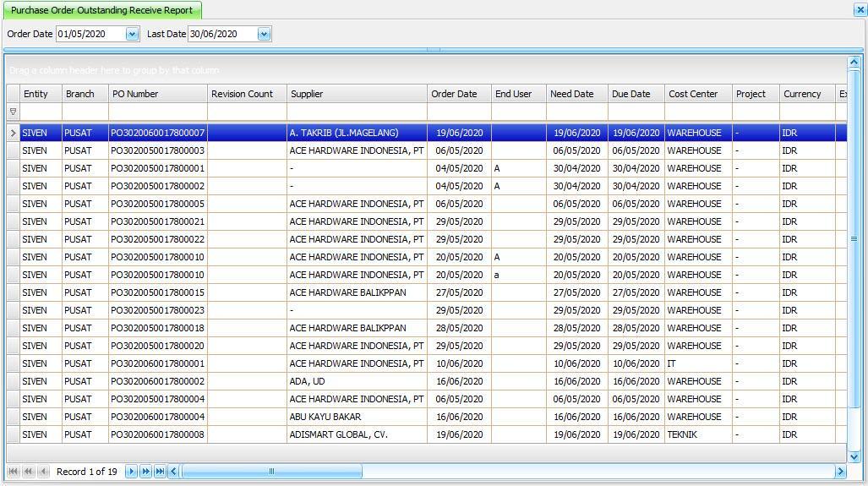The image size is (868, 486).
Task: Click the Last Date input field
Action: pyautogui.click(x=223, y=34)
